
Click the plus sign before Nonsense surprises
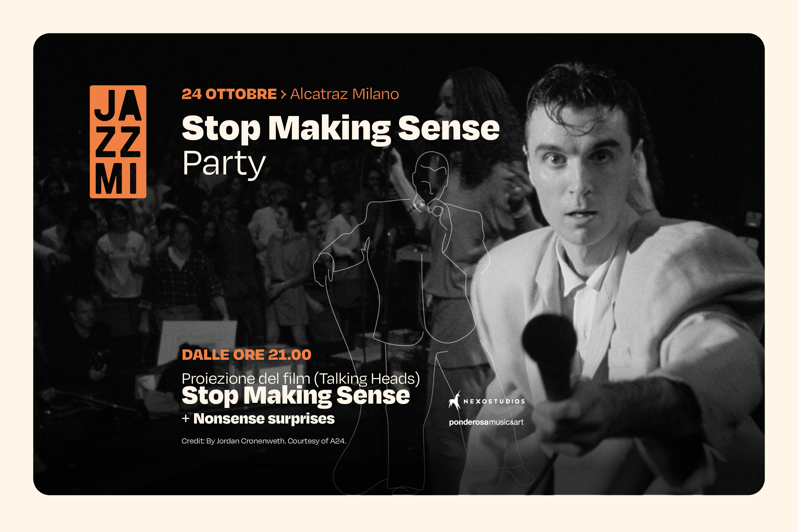pos(185,419)
